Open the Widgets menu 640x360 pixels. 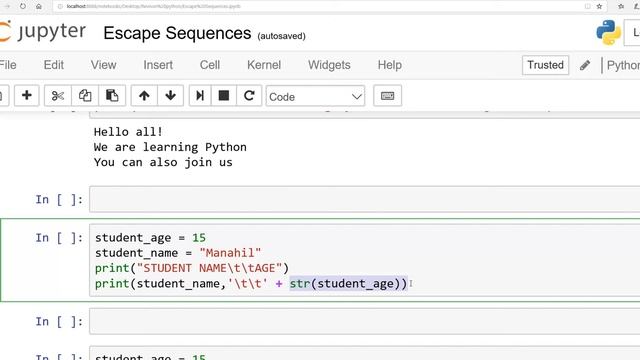tap(329, 65)
